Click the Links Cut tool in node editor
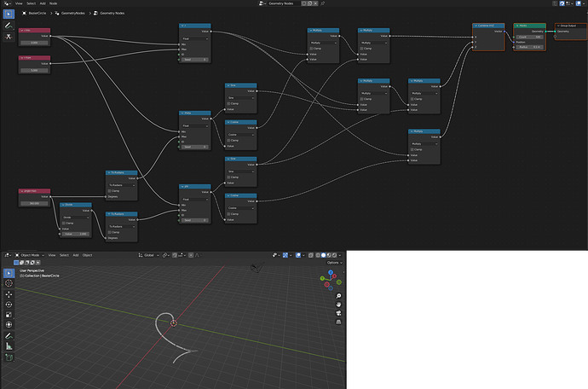 [x=9, y=37]
